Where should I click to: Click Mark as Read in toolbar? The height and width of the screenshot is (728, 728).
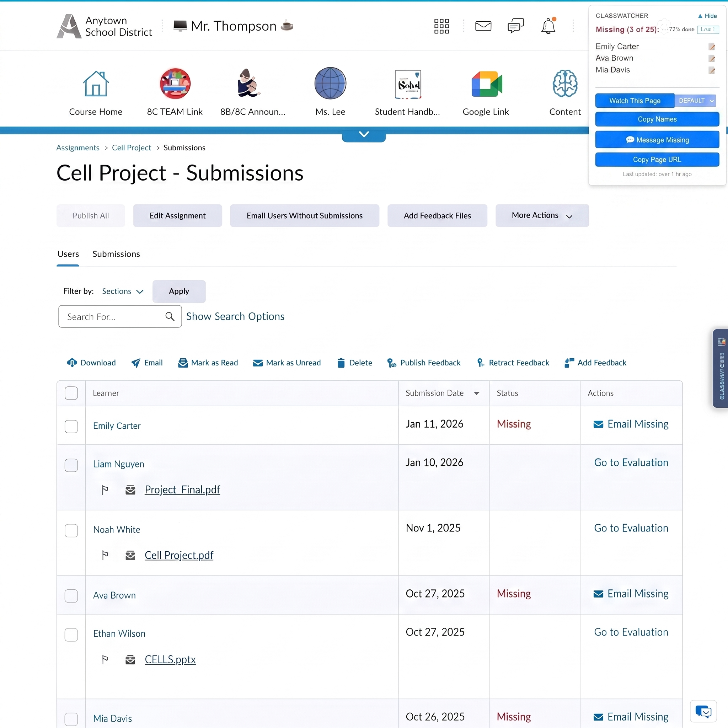(x=208, y=363)
